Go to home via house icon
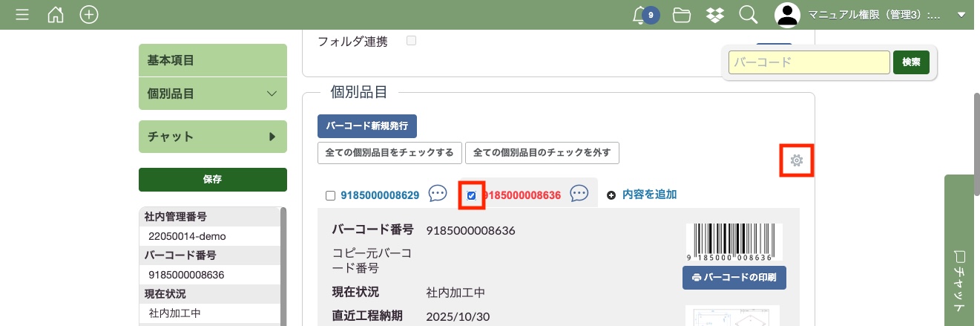Viewport: 980px width, 326px height. 56,15
